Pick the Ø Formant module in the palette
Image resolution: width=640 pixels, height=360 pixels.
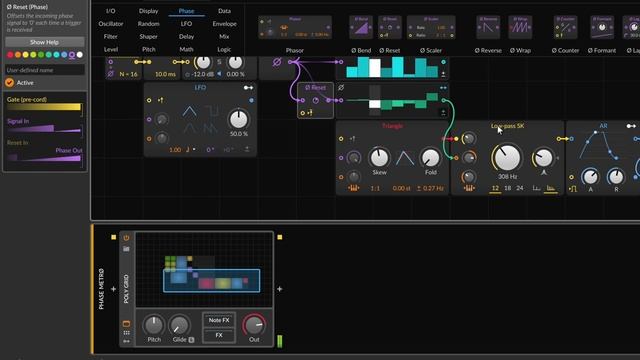(x=602, y=27)
